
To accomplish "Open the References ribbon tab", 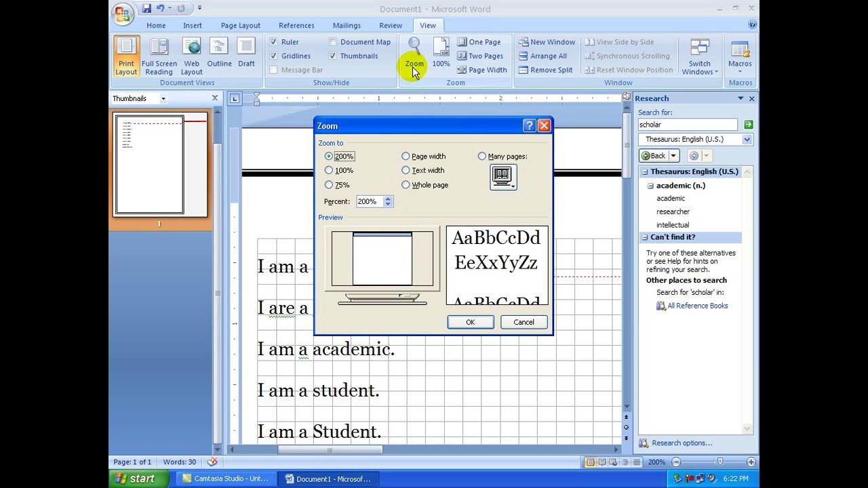I will 296,26.
